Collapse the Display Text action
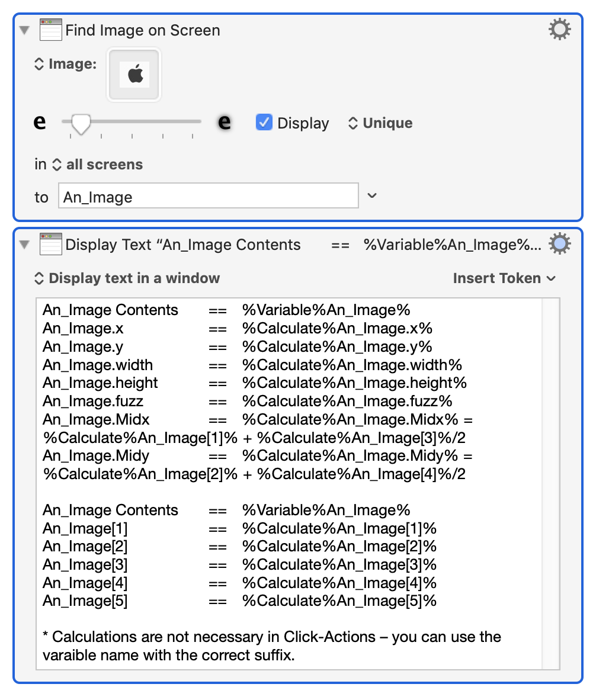Screen dimensions: 596x700 (23, 243)
